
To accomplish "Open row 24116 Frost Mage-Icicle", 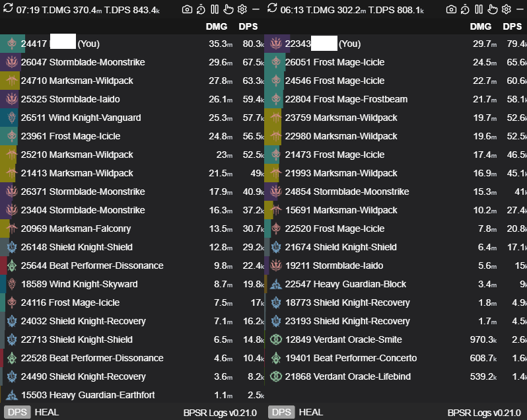I will pyautogui.click(x=132, y=302).
